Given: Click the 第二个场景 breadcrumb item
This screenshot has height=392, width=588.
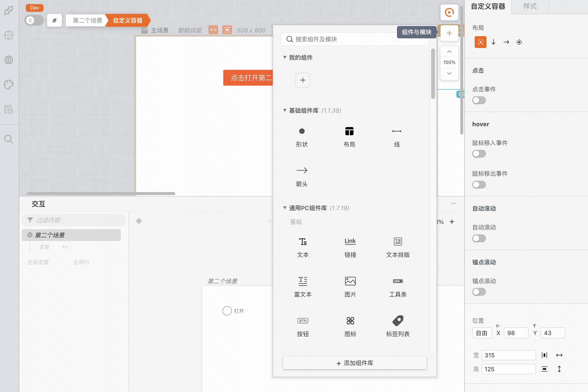Looking at the screenshot, I should [x=88, y=21].
